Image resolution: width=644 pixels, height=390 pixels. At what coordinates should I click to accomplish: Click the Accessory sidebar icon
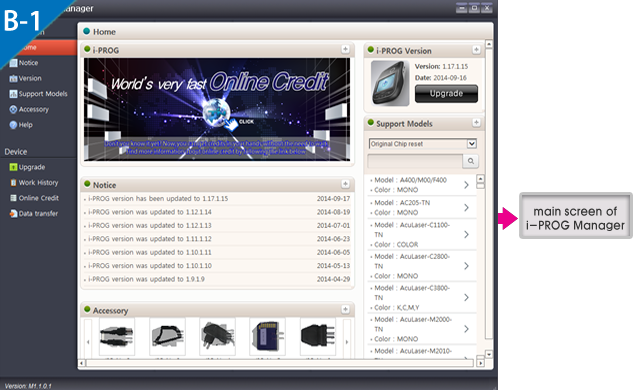coord(13,110)
